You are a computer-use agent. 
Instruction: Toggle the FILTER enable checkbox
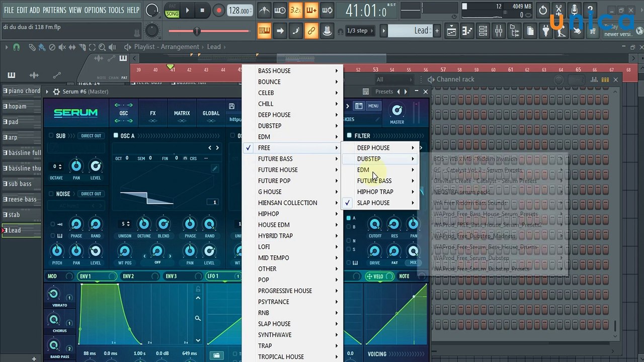click(349, 136)
